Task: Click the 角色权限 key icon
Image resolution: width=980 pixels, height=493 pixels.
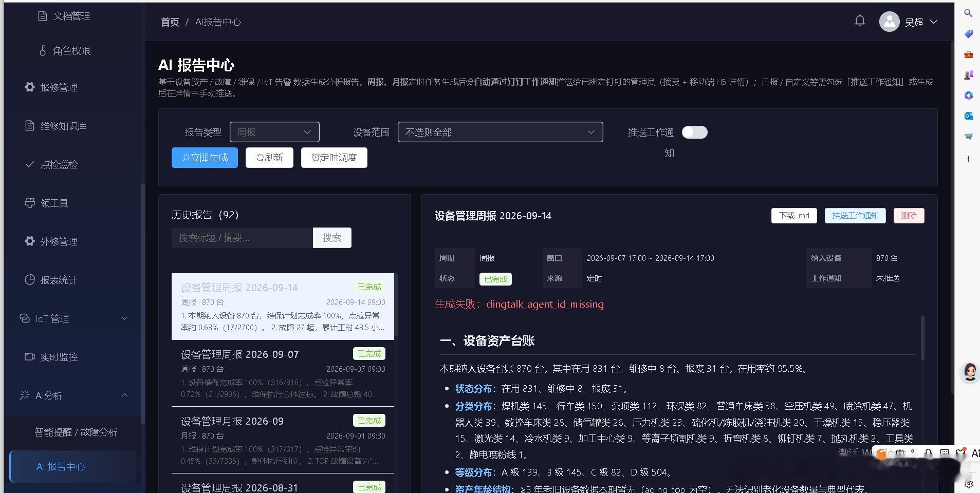Action: pos(43,50)
